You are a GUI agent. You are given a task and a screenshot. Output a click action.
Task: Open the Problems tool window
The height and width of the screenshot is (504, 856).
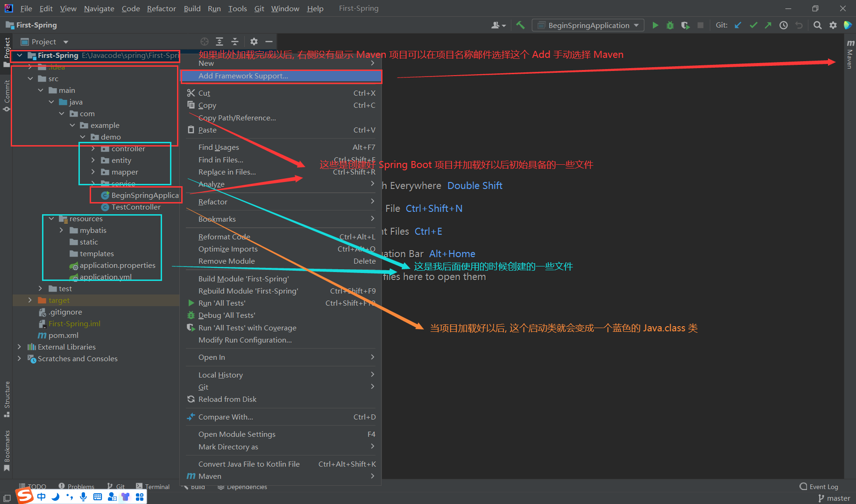[x=76, y=487]
